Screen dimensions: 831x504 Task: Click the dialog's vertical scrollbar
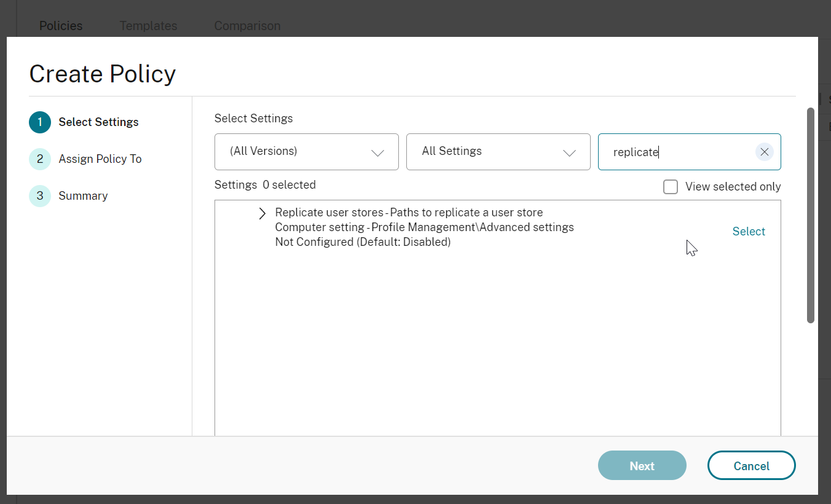tap(810, 215)
